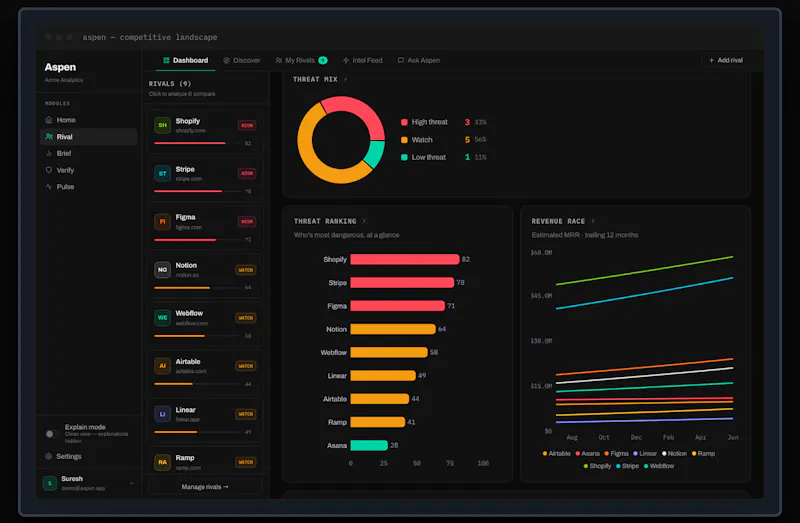Image resolution: width=800 pixels, height=523 pixels.
Task: Click the WATCH badge on Linear card
Action: [245, 414]
